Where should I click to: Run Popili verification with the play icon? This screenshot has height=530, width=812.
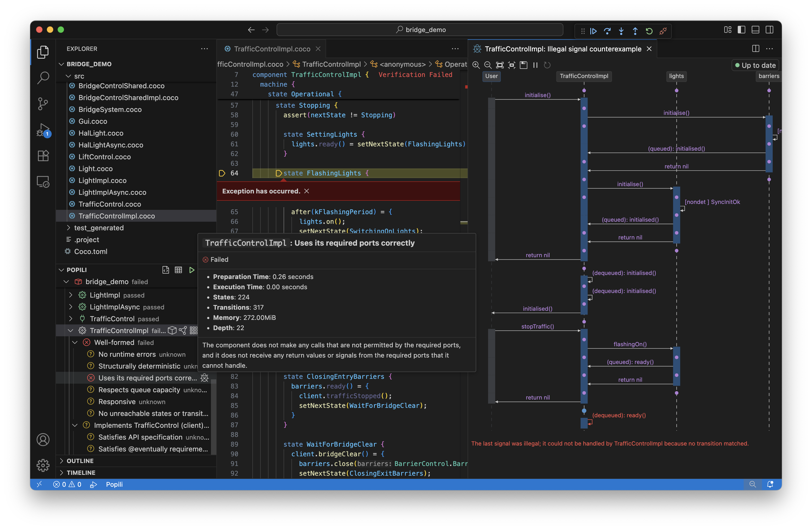click(192, 270)
